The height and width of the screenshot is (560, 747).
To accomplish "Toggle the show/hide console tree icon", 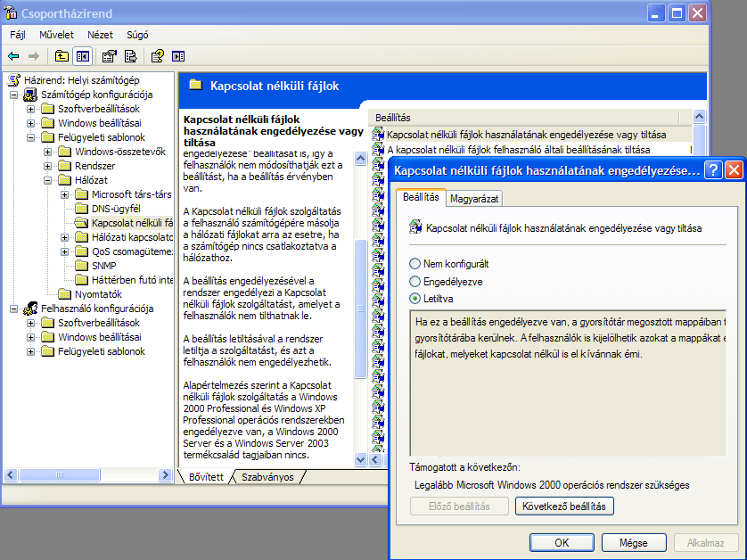I will 83,55.
